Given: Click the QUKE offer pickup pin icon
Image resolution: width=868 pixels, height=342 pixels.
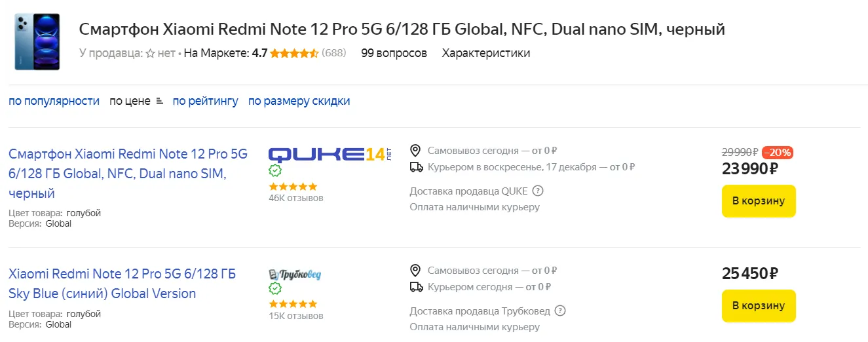Looking at the screenshot, I should pyautogui.click(x=415, y=151).
